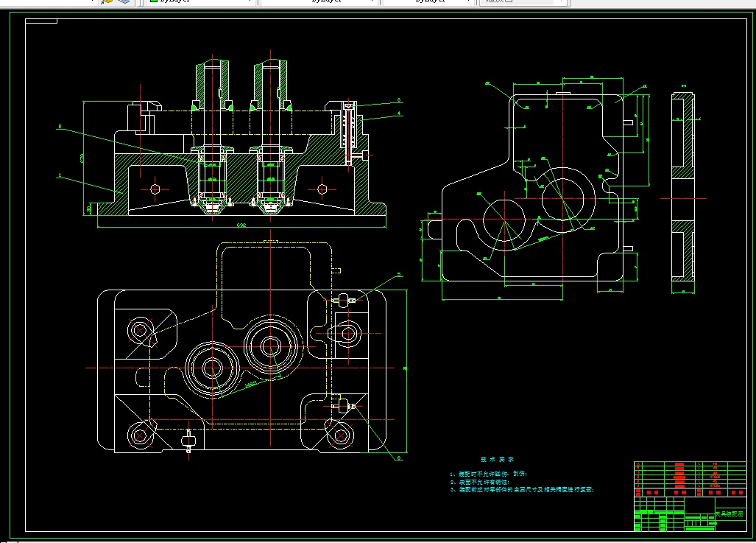This screenshot has width=756, height=543.
Task: Click the green ByLayer color swatch
Action: pos(152,1)
